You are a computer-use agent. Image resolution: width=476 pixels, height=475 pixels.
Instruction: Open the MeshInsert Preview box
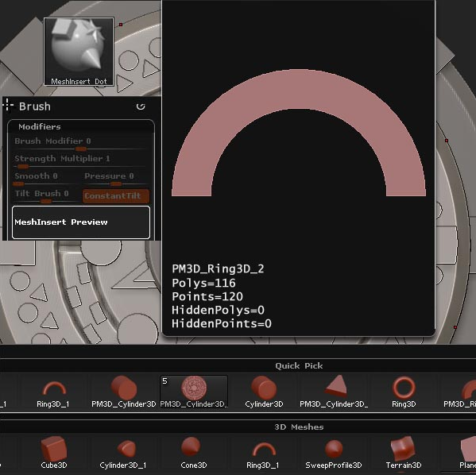pos(81,222)
